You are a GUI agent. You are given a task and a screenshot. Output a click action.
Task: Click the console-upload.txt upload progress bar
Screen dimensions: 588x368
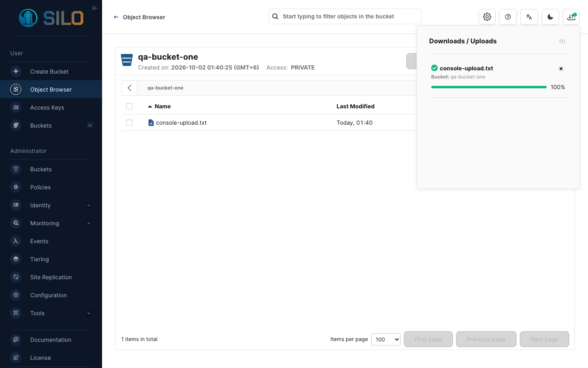[x=489, y=87]
